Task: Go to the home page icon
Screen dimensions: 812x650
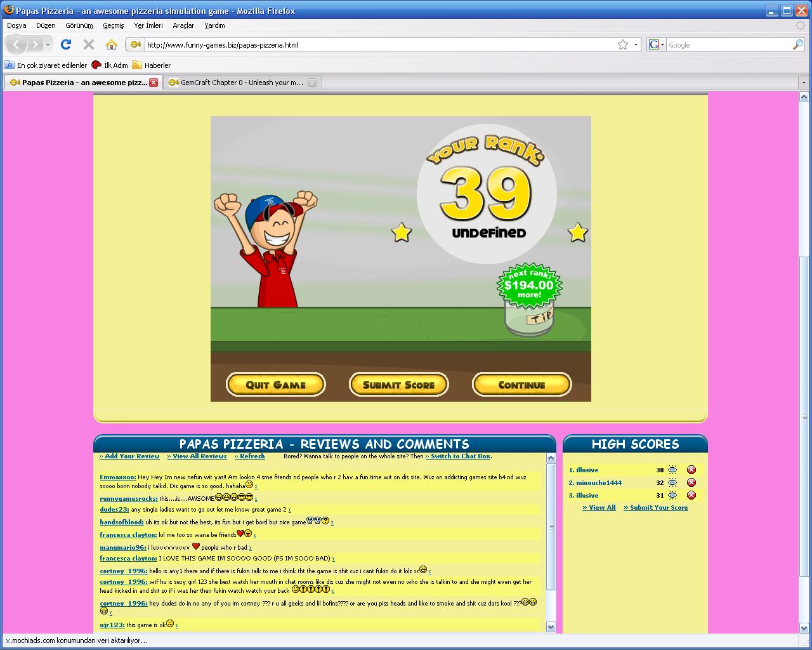Action: click(112, 44)
